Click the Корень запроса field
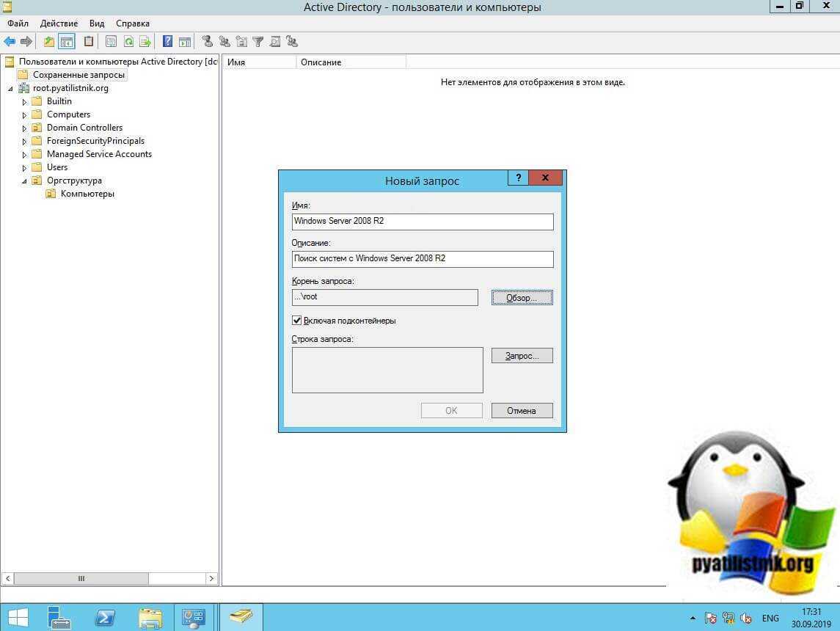Image resolution: width=840 pixels, height=631 pixels. (384, 297)
